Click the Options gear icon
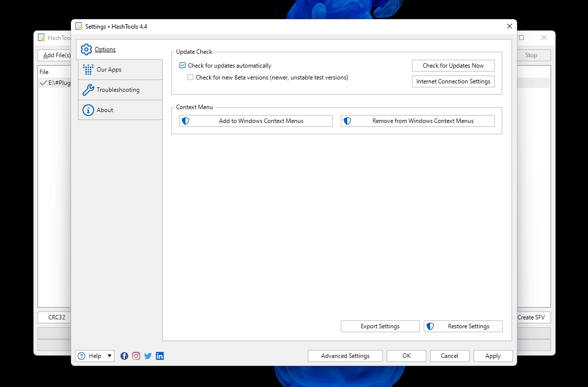The width and height of the screenshot is (588, 387). (x=86, y=49)
